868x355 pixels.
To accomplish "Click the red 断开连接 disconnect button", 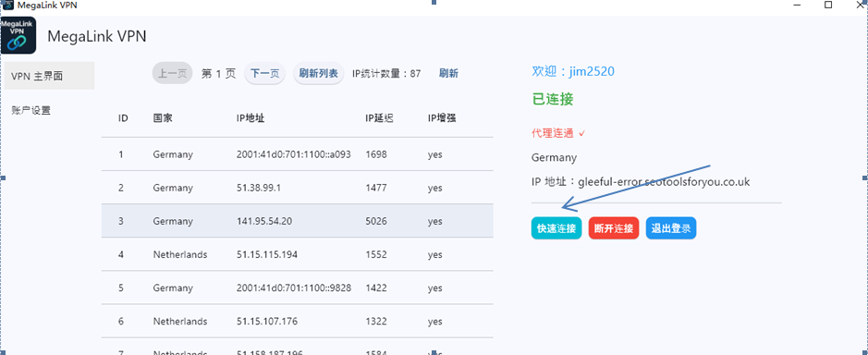I will tap(614, 228).
